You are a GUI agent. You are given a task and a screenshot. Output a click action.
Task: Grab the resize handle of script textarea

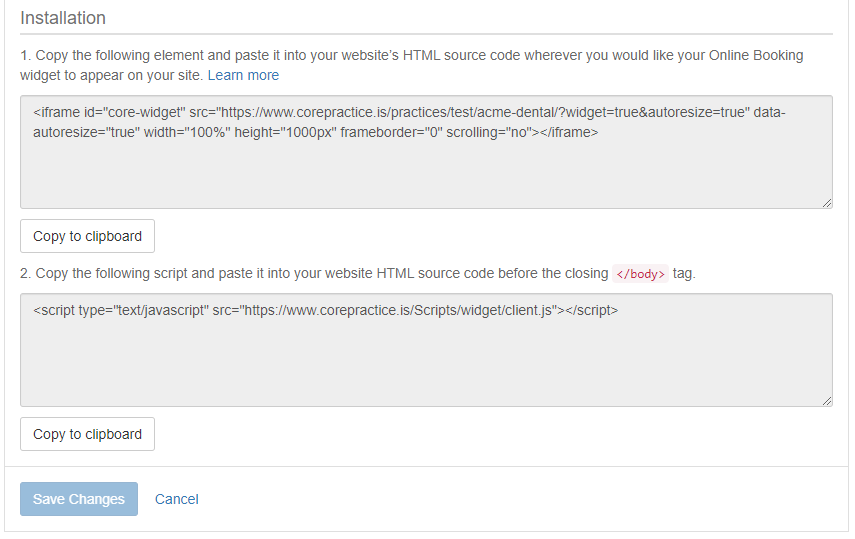pos(827,401)
